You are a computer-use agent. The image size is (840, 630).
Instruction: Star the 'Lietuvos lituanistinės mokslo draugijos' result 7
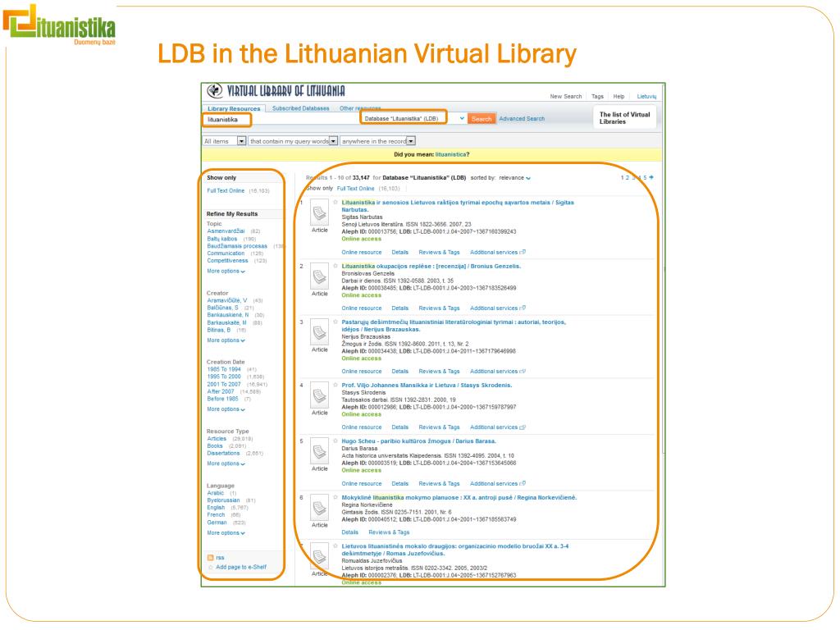point(336,546)
